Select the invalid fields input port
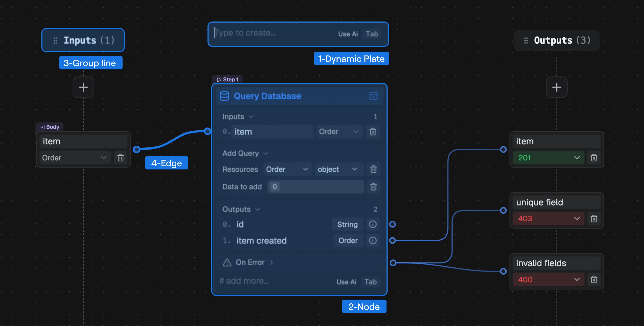The image size is (644, 326). [503, 271]
